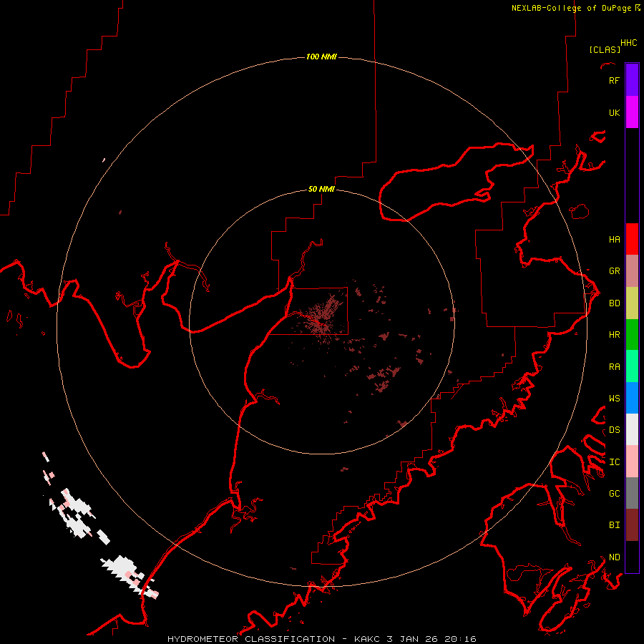Click the 100 NMI range ring label
Screen dimensions: 644x644
(x=321, y=57)
